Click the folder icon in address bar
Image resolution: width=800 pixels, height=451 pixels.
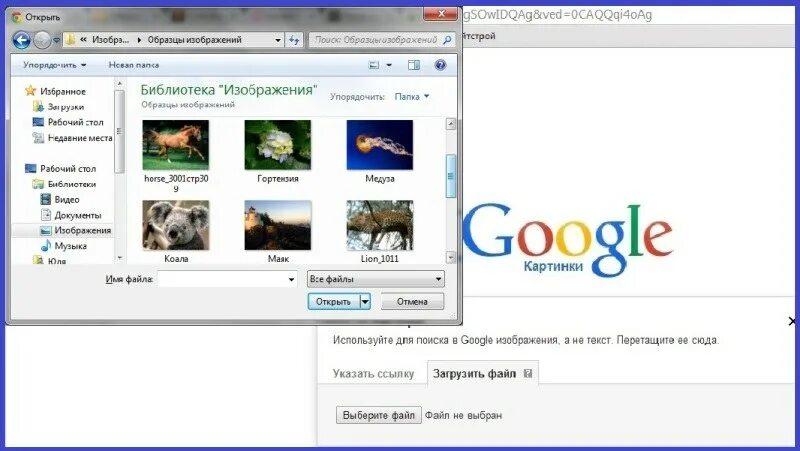coord(70,40)
